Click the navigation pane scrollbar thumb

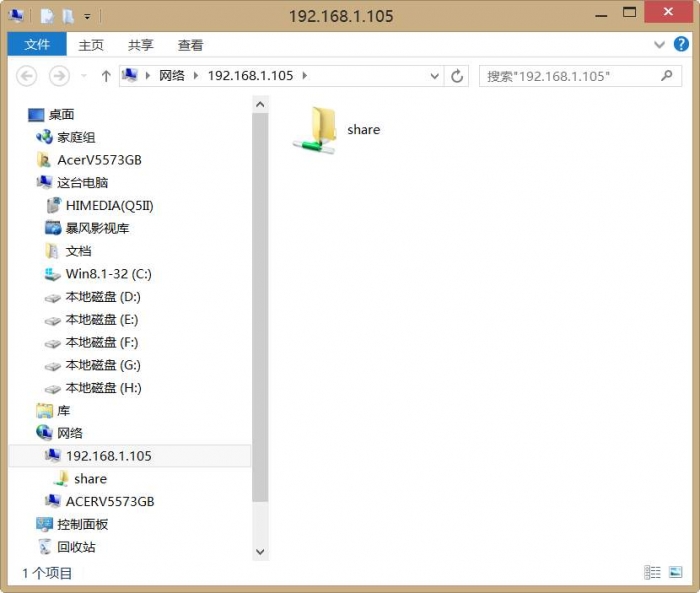tap(260, 307)
